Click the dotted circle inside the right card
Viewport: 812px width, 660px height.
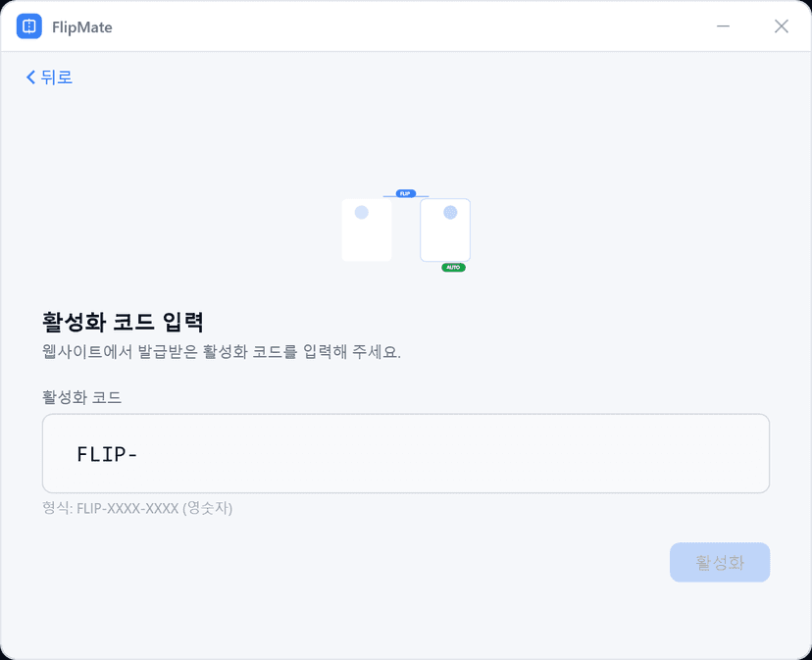tap(450, 213)
